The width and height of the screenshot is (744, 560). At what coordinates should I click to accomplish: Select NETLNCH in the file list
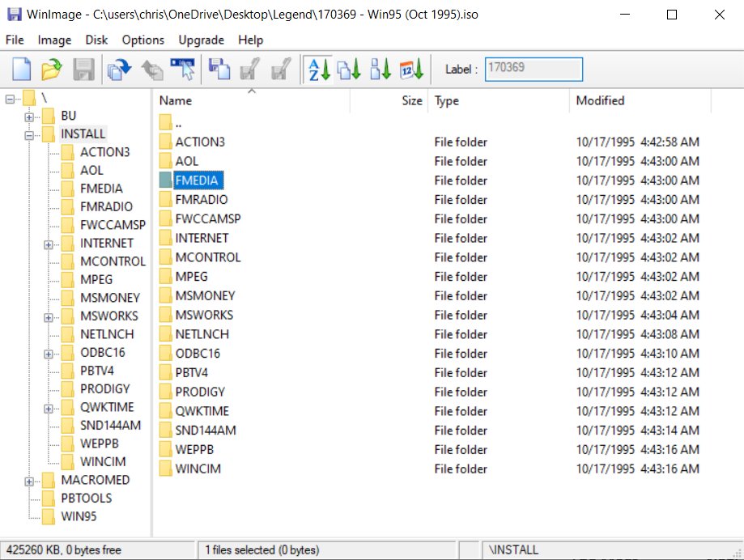click(202, 334)
